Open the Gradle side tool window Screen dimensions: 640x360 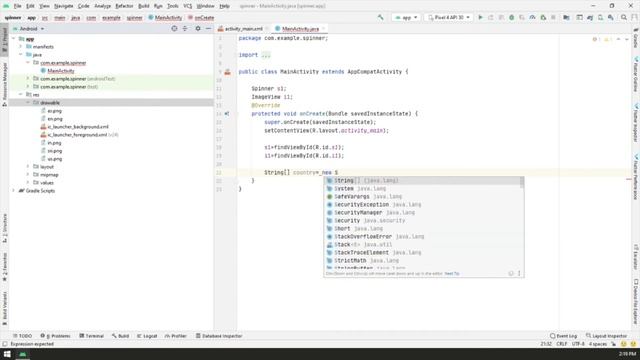[x=636, y=38]
